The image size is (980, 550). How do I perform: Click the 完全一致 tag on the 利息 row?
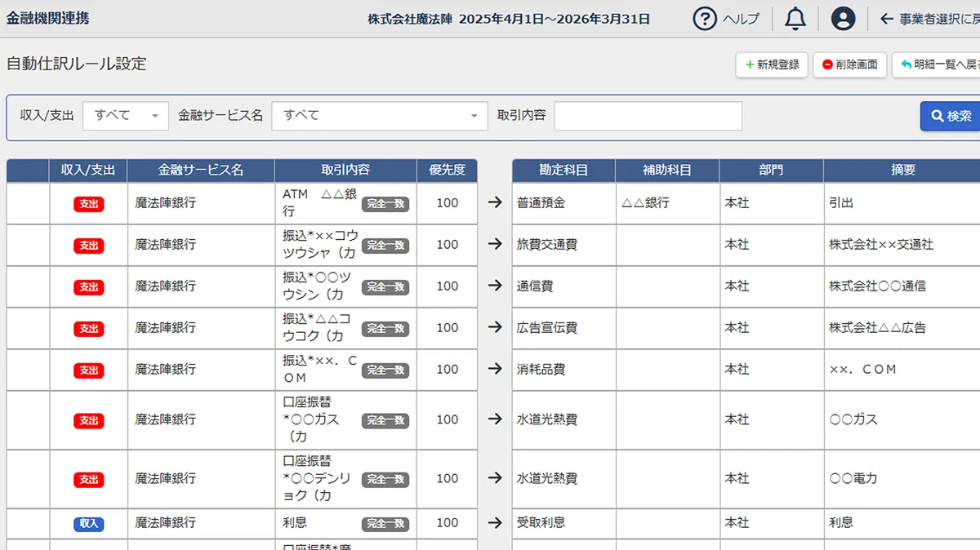385,524
